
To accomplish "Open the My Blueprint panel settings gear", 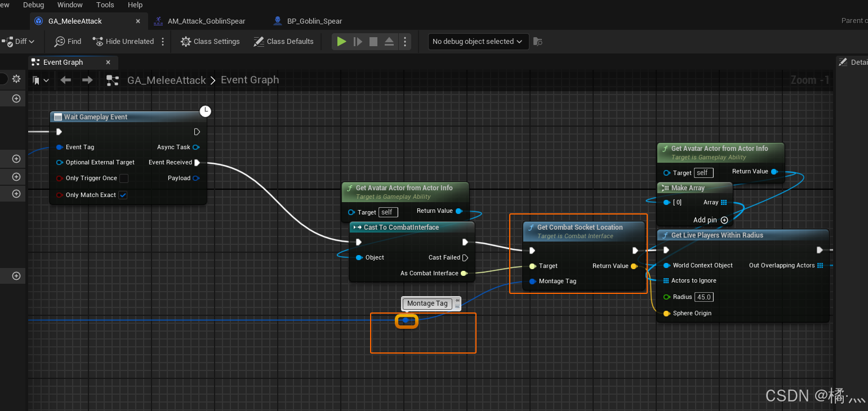I will [x=16, y=79].
